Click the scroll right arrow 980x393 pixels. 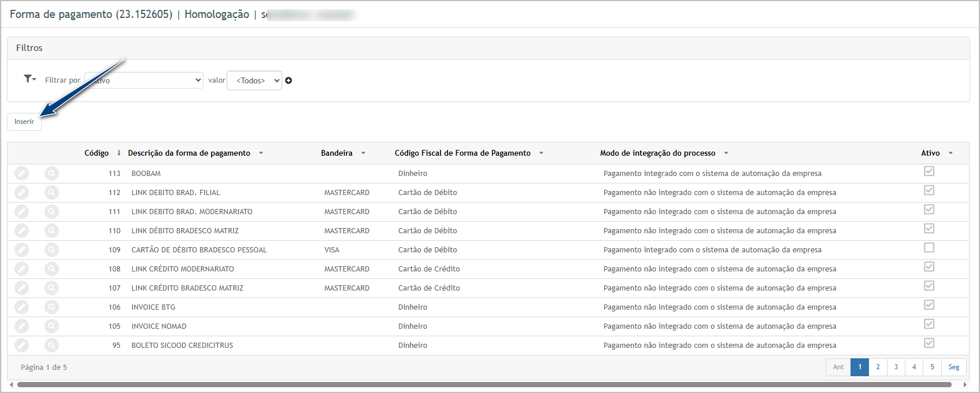[965, 384]
